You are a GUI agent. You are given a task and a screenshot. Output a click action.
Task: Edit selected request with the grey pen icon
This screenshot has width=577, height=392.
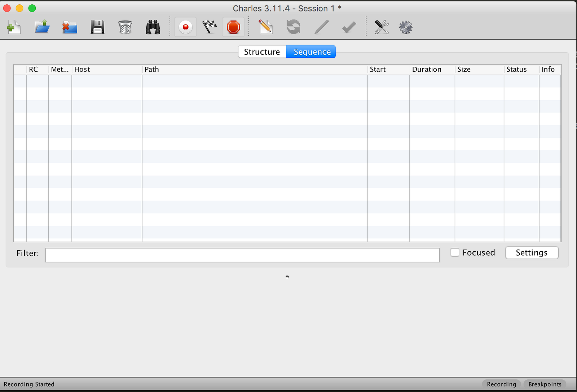pyautogui.click(x=321, y=27)
